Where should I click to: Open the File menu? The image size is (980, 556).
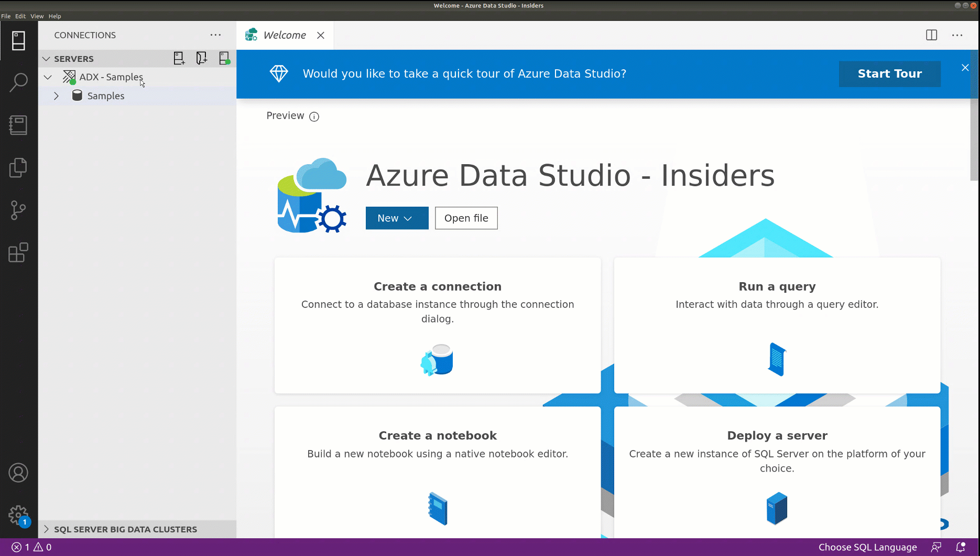pos(6,16)
